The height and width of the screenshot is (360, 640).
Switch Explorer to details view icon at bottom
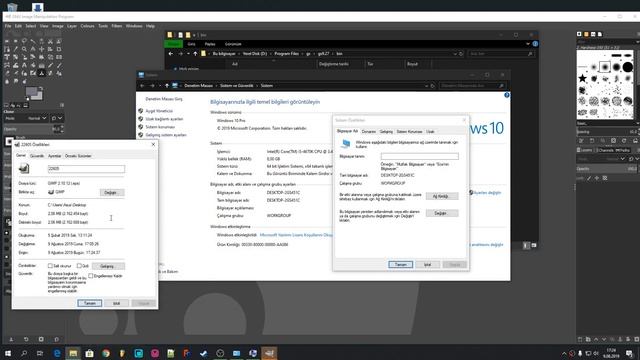pyautogui.click(x=526, y=245)
